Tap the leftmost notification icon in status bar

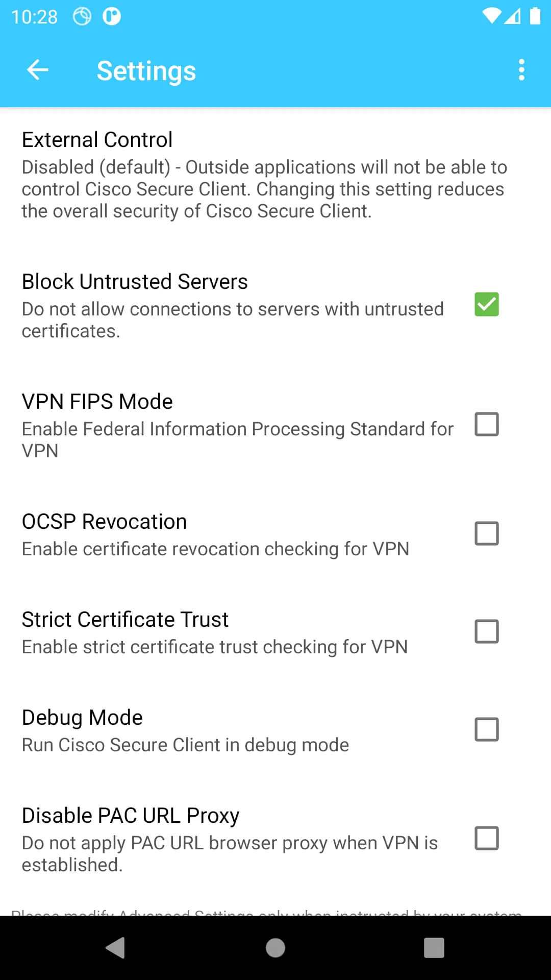82,17
